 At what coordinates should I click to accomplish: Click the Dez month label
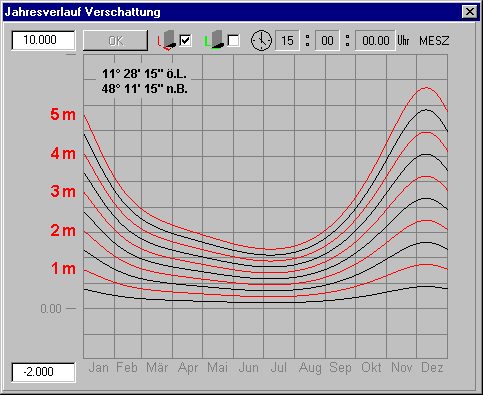(432, 368)
